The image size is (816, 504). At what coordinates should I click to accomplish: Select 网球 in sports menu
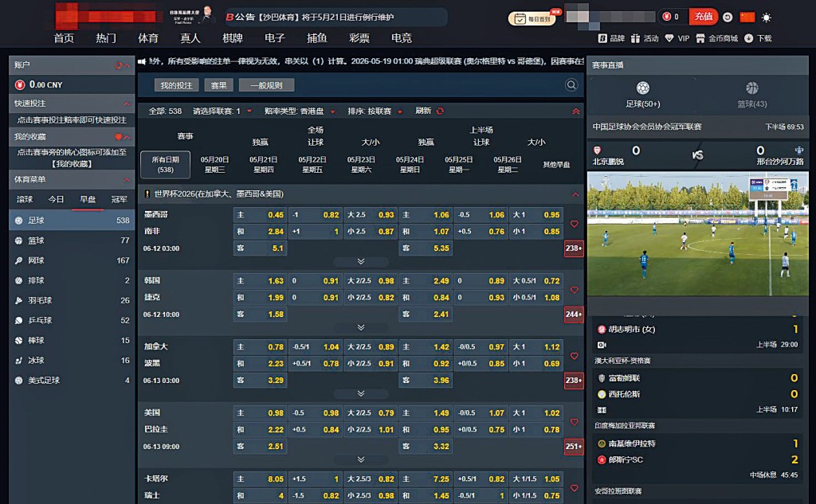pyautogui.click(x=72, y=260)
